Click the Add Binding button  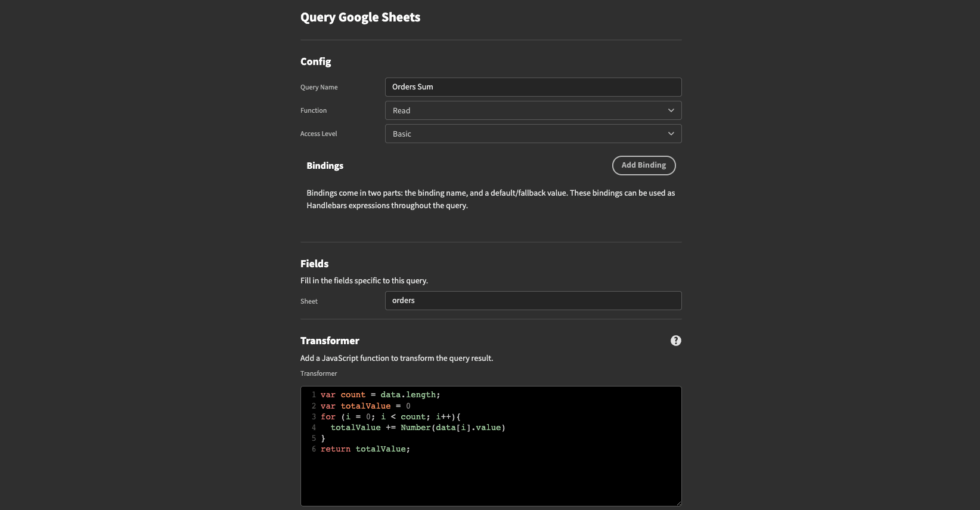(x=644, y=165)
